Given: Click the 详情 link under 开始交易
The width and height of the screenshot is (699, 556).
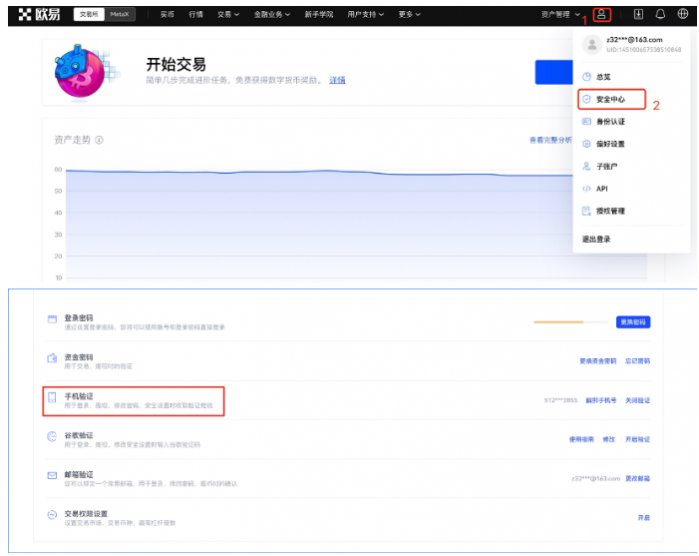Looking at the screenshot, I should click(x=337, y=80).
